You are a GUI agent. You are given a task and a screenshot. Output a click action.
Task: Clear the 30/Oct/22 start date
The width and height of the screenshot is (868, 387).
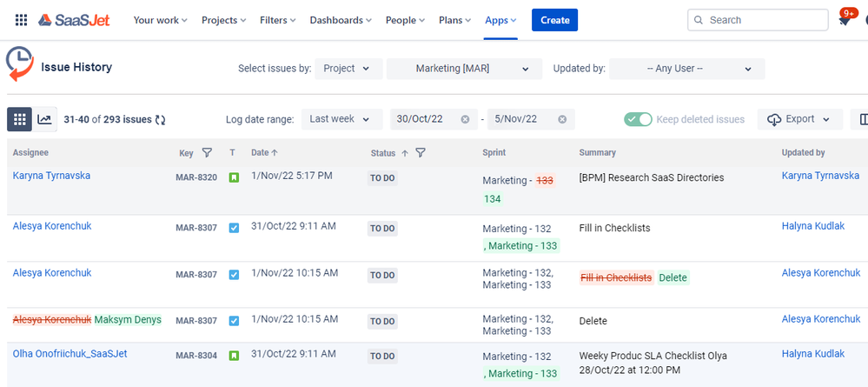[465, 119]
